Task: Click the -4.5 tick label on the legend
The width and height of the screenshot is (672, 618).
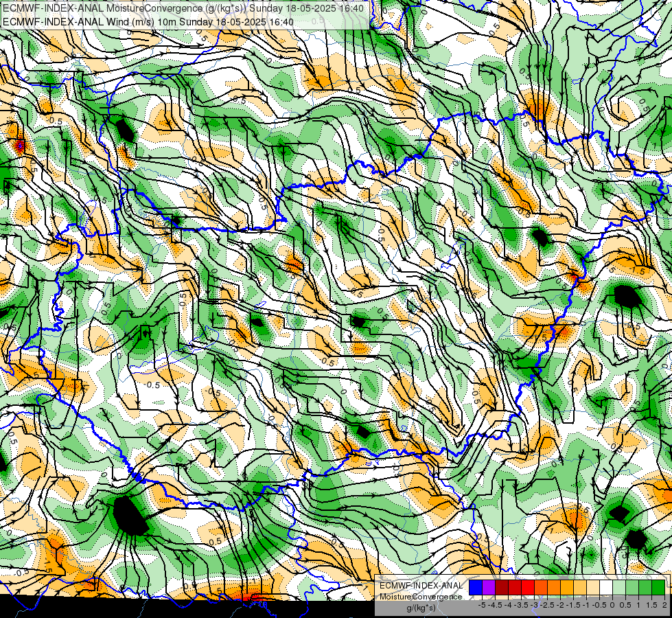Action: 495,605
